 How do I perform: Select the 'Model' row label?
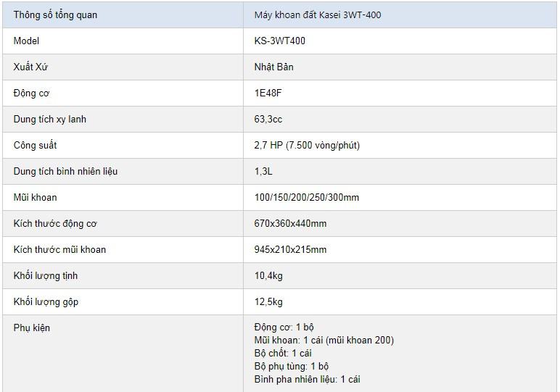26,41
